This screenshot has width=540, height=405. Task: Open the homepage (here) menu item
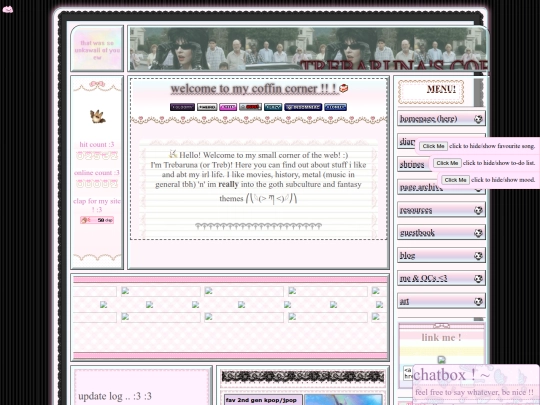click(x=441, y=119)
